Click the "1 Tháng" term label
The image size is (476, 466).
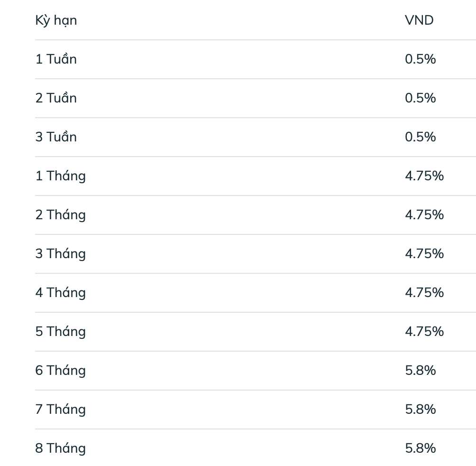click(x=60, y=176)
